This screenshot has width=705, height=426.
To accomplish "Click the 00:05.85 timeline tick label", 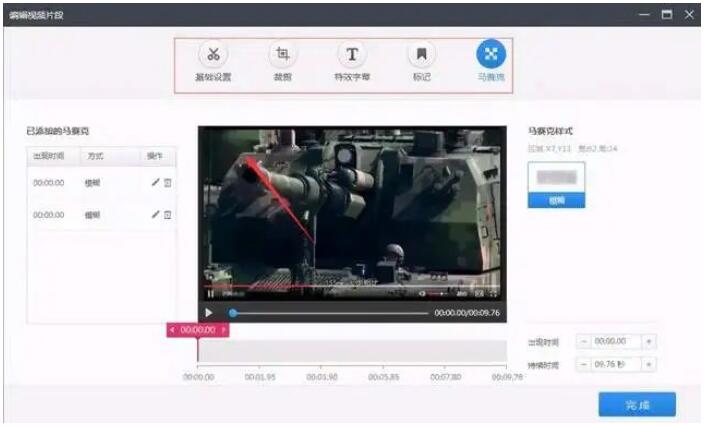I will (383, 377).
